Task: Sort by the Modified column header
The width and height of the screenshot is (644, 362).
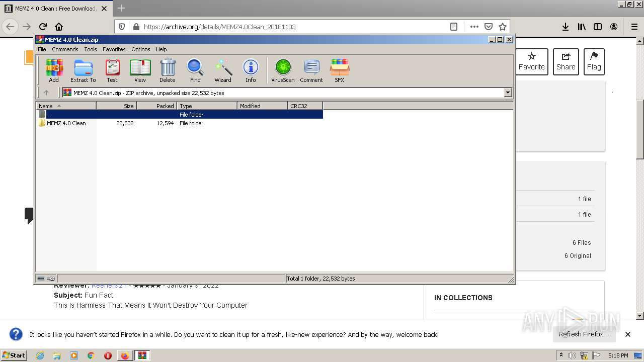Action: (262, 106)
